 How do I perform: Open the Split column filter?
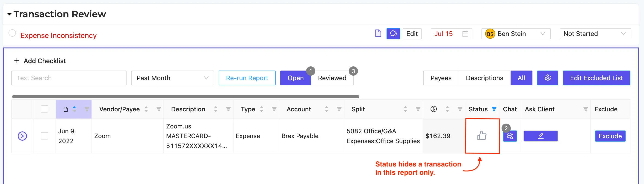pos(418,109)
